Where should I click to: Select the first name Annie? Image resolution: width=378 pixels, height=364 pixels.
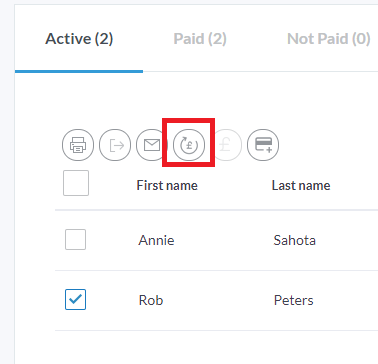[x=156, y=240]
